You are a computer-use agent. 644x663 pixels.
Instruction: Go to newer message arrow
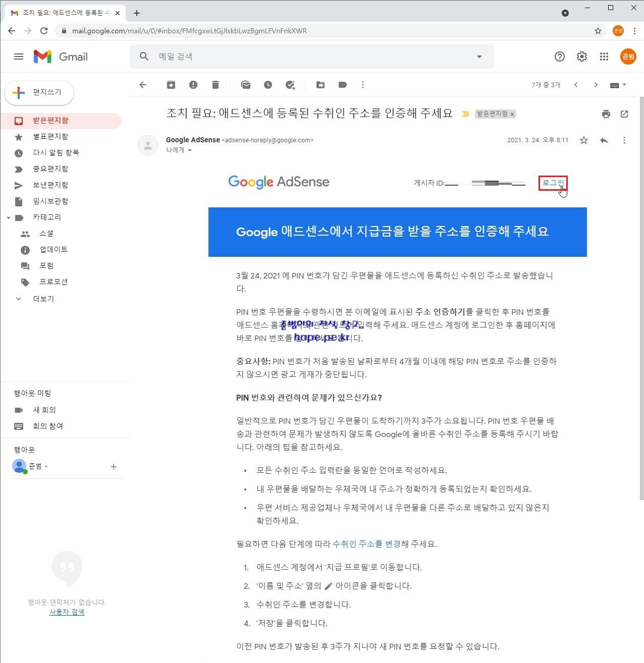pyautogui.click(x=576, y=85)
